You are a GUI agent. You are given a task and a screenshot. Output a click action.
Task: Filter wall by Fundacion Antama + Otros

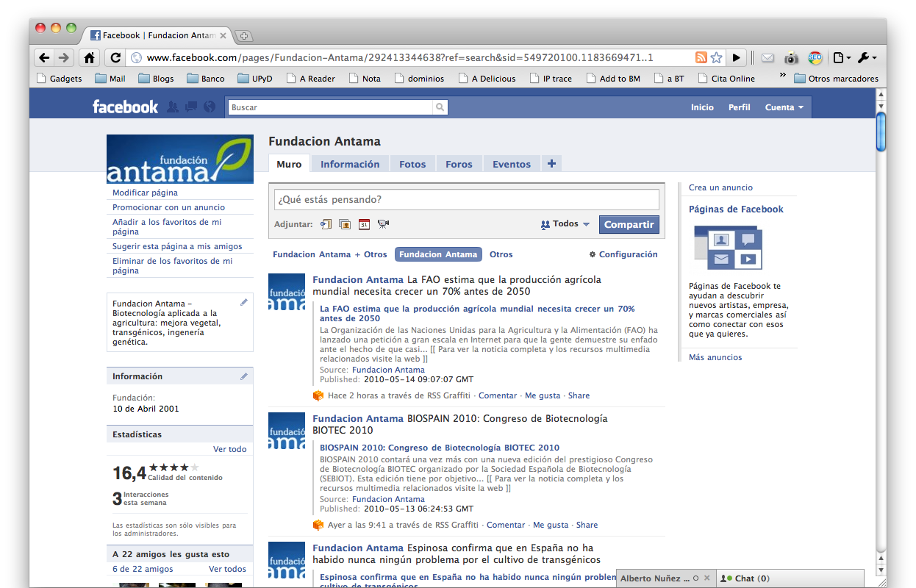click(329, 254)
